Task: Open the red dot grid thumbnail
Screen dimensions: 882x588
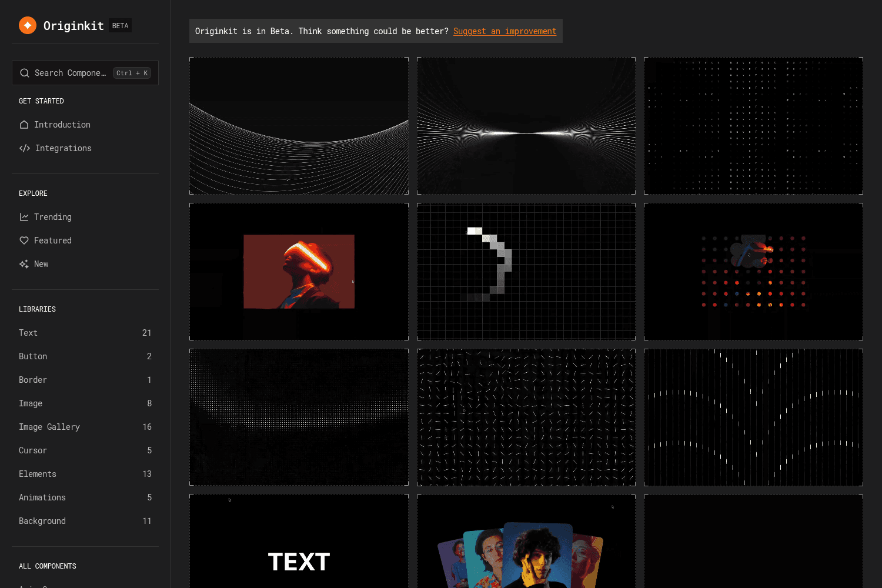Action: tap(753, 272)
